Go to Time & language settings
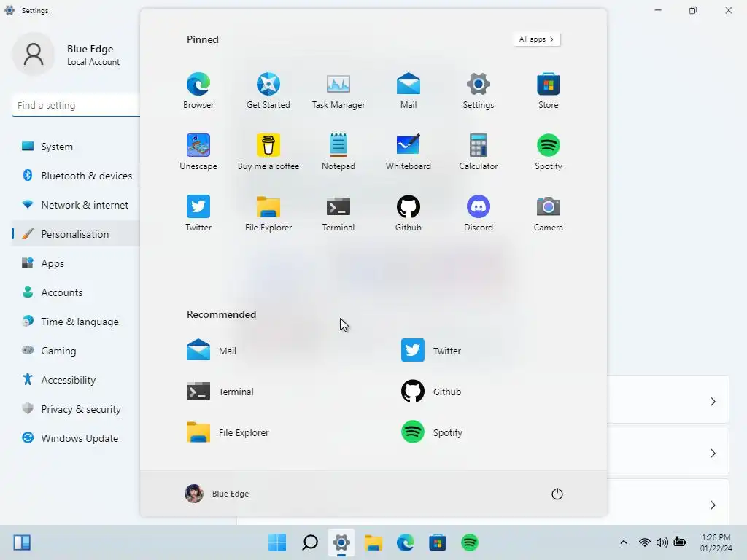 [x=75, y=322]
